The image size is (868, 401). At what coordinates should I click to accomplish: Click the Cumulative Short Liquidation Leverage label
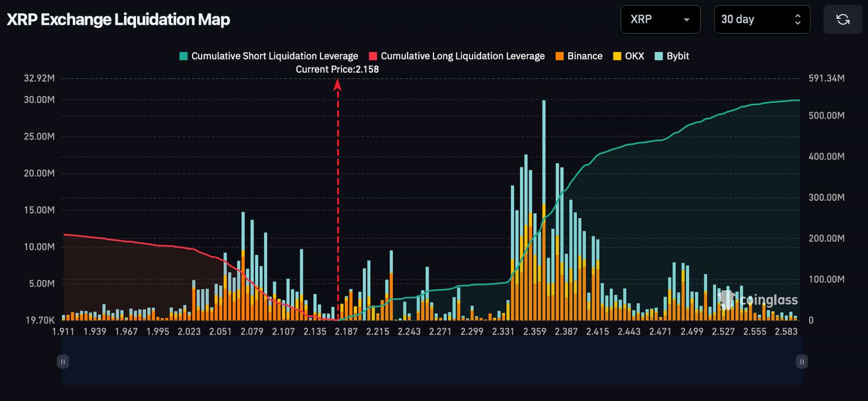click(x=275, y=56)
